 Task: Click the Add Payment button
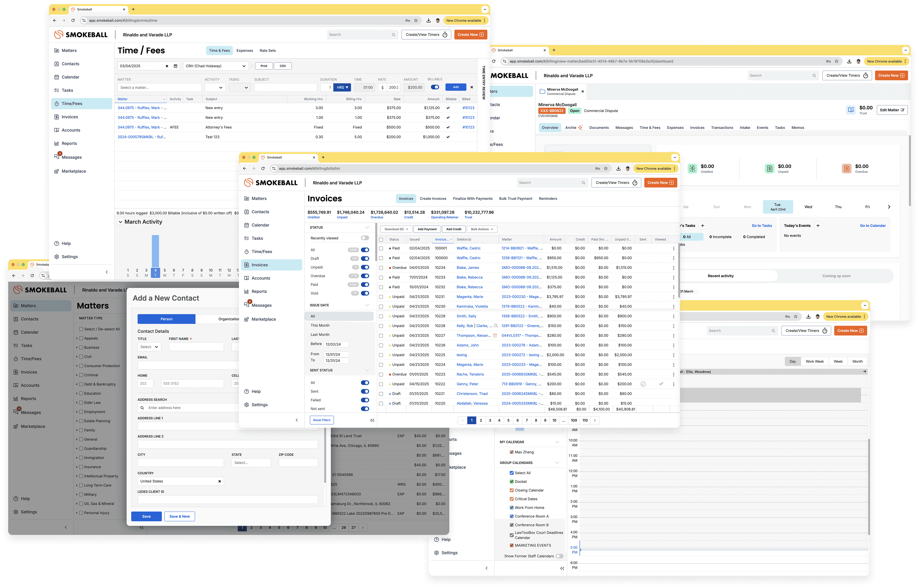(427, 229)
